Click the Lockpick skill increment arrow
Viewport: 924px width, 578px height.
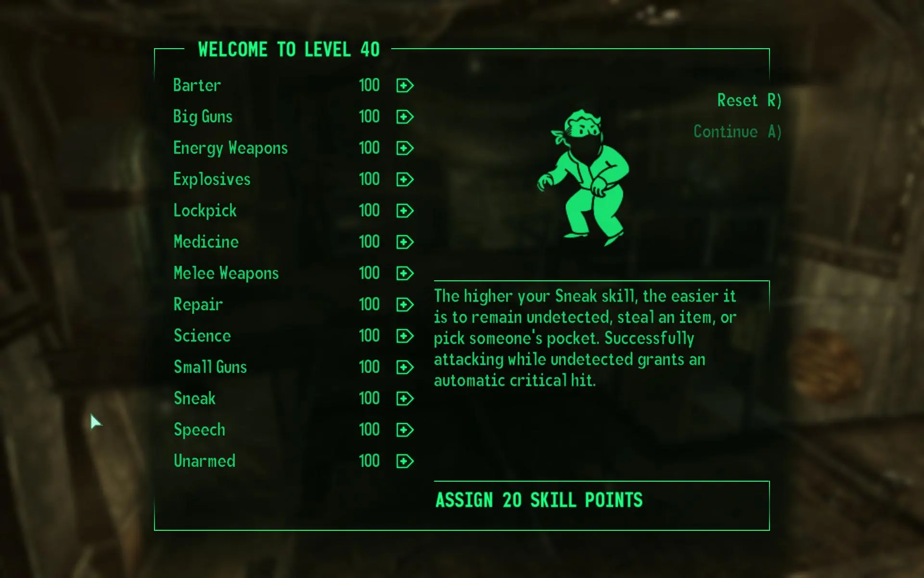point(404,210)
